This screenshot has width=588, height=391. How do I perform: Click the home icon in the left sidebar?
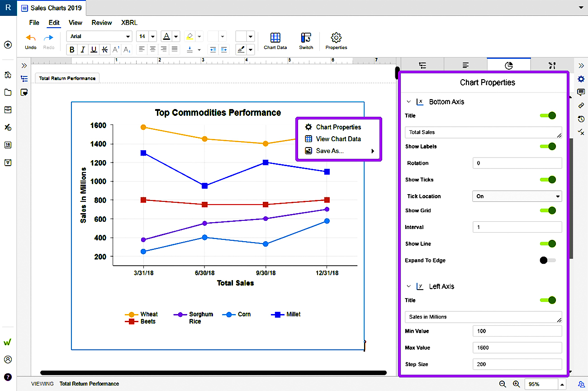[8, 75]
